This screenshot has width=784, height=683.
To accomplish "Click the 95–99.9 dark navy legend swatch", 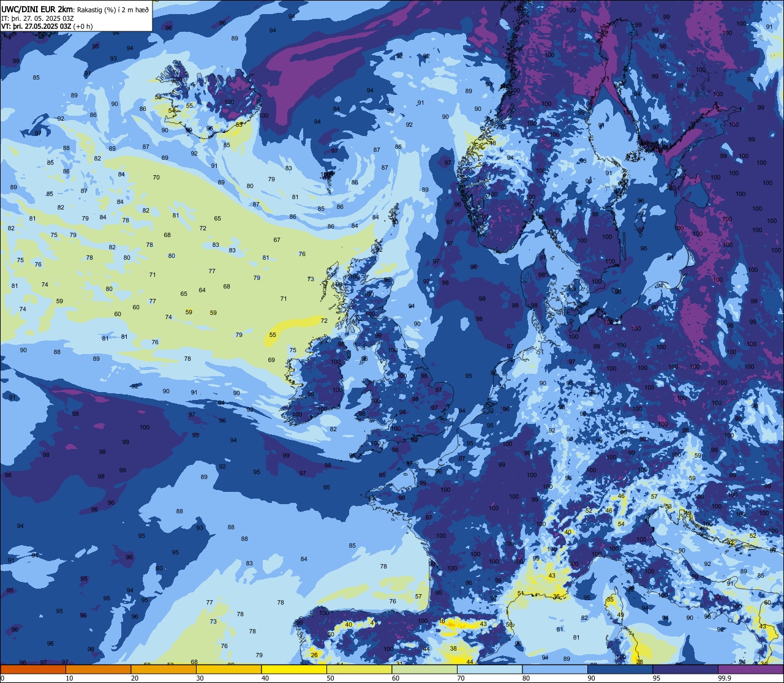I will point(685,670).
